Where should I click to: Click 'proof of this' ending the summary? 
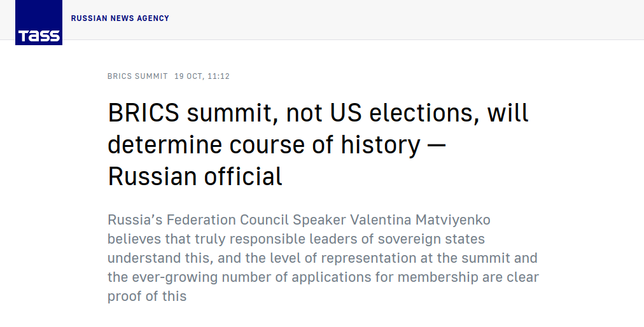147,296
